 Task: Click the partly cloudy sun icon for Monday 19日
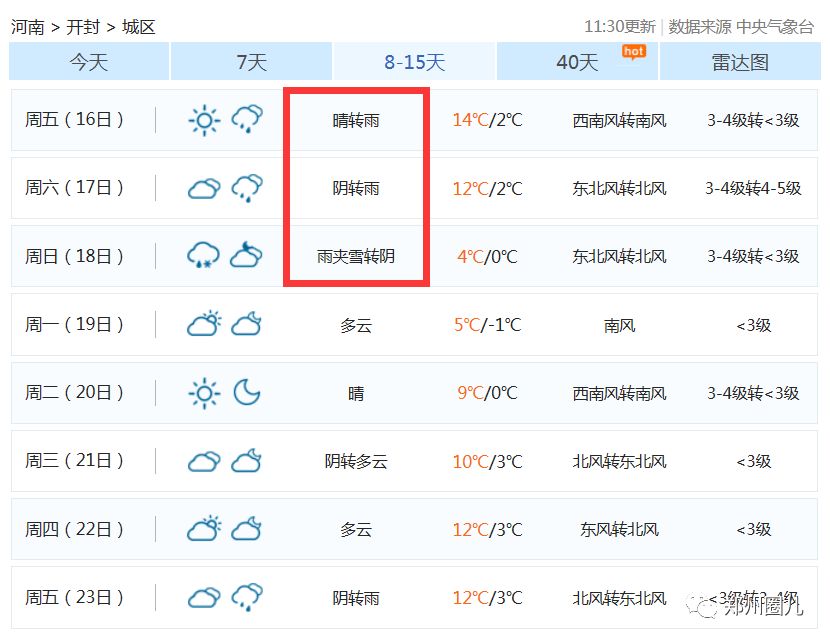[x=204, y=324]
